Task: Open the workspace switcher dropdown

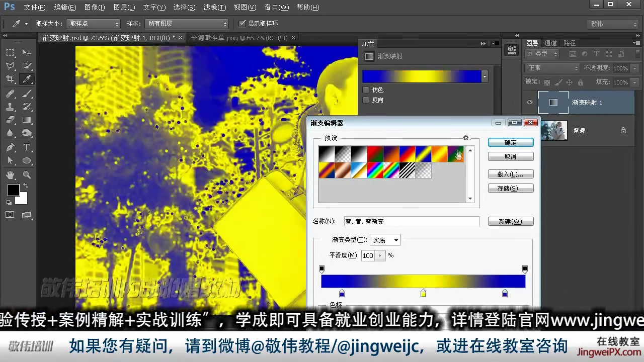Action: pyautogui.click(x=613, y=24)
